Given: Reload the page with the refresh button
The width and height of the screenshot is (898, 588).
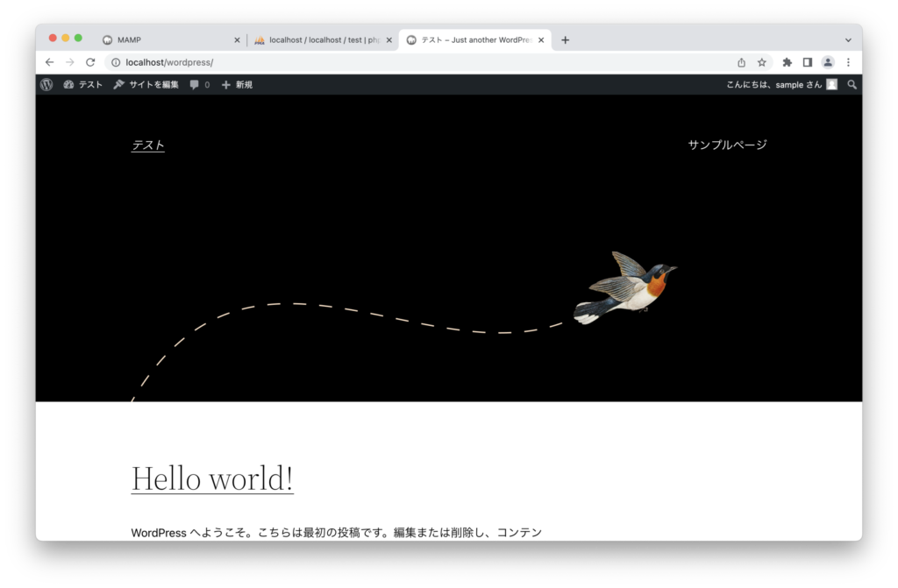Looking at the screenshot, I should [90, 62].
